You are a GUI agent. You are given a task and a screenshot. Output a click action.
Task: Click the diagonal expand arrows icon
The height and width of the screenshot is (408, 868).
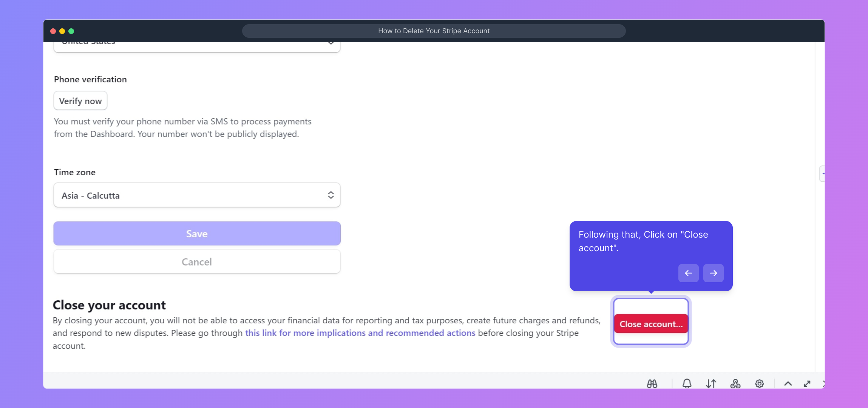coord(807,384)
